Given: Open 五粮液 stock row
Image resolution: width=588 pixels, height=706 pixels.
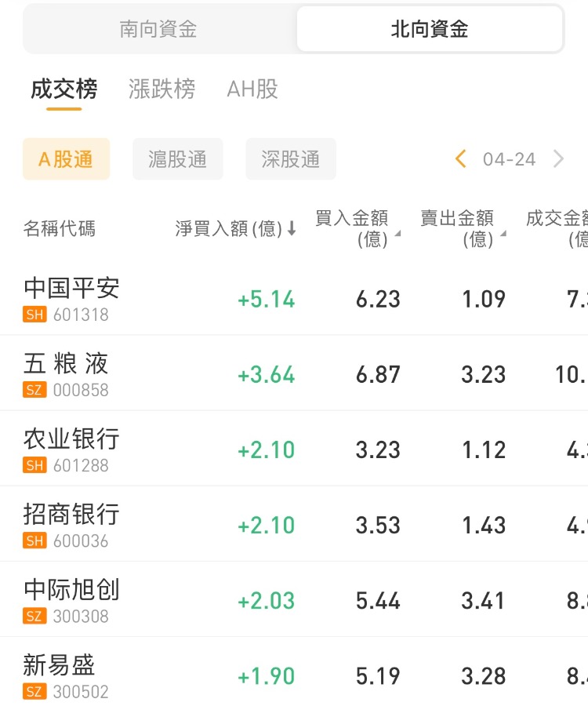Looking at the screenshot, I should [67, 373].
